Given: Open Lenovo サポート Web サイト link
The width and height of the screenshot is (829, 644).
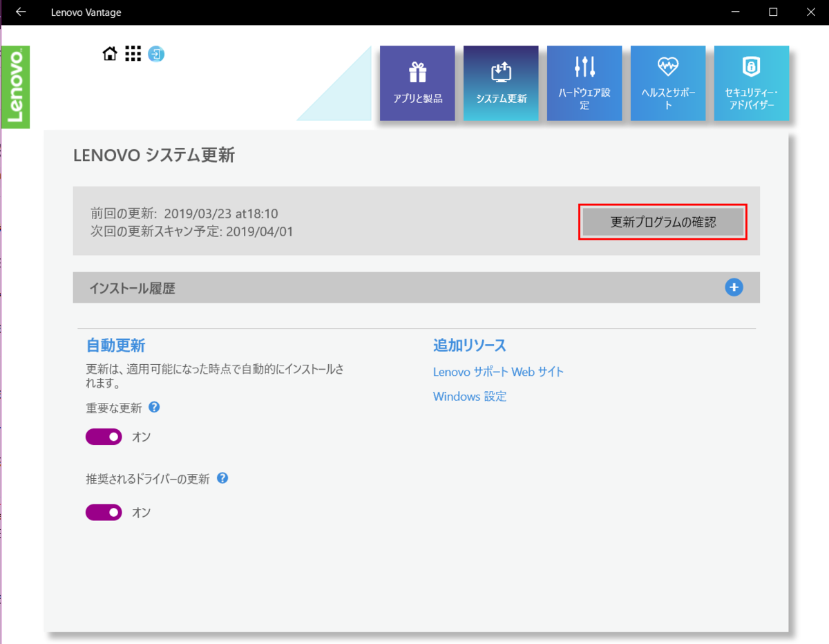Looking at the screenshot, I should (498, 372).
